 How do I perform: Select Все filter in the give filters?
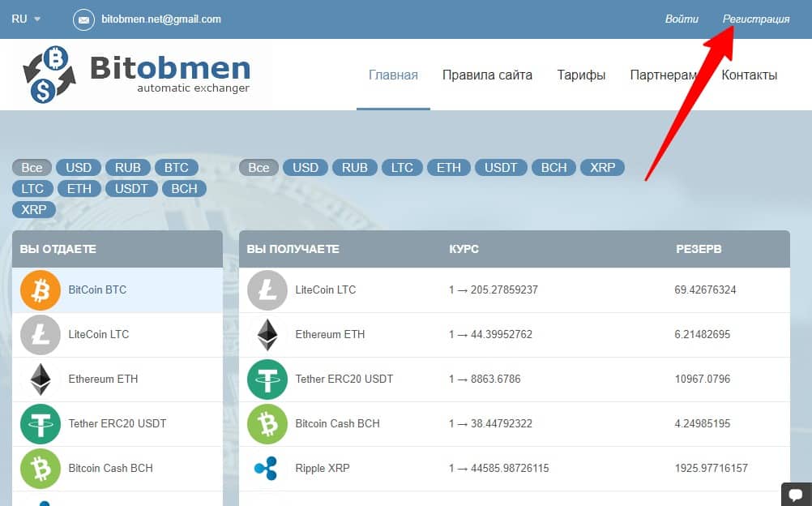(32, 168)
